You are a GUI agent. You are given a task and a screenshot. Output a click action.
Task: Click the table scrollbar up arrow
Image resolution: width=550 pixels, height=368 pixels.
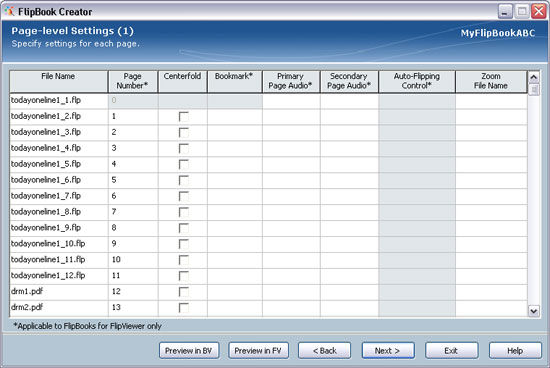534,77
